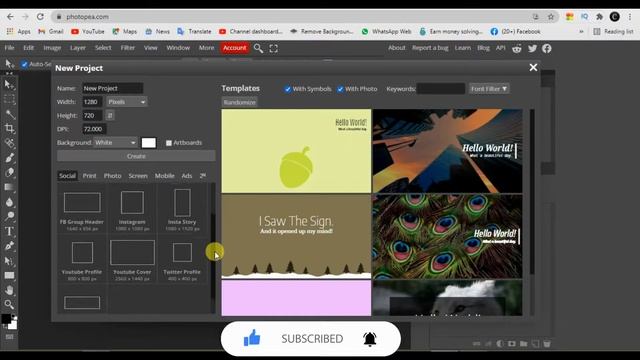Select the Move tool in left toolbar
The image size is (640, 360).
point(9,85)
